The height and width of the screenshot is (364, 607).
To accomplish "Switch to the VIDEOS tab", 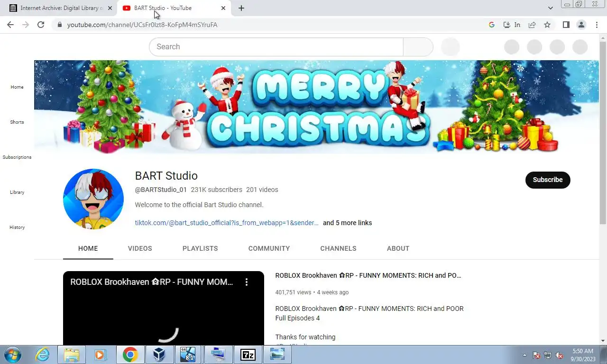I will point(140,248).
